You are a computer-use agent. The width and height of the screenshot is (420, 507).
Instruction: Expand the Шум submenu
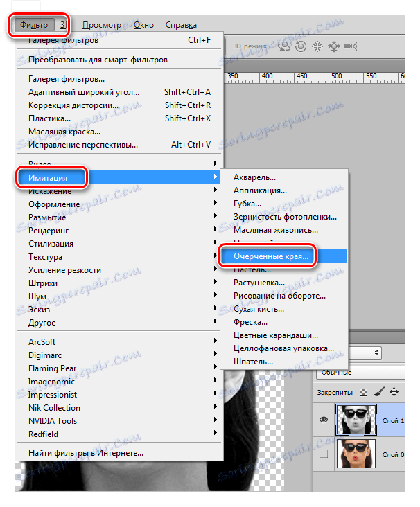119,296
